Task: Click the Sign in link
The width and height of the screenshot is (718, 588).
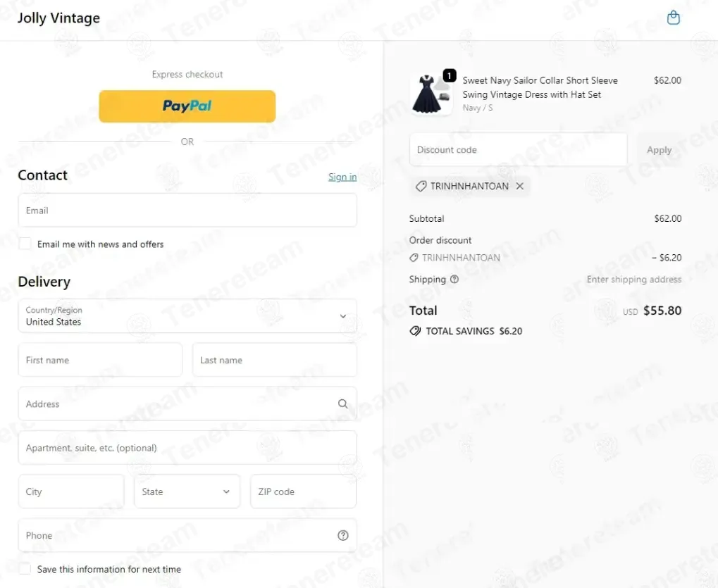Action: tap(342, 177)
